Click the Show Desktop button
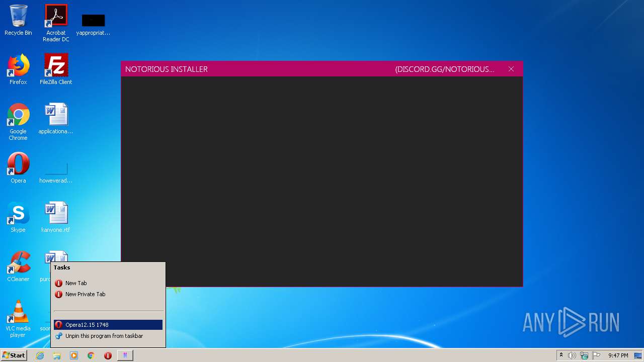Viewport: 644px width, 362px height. 638,355
